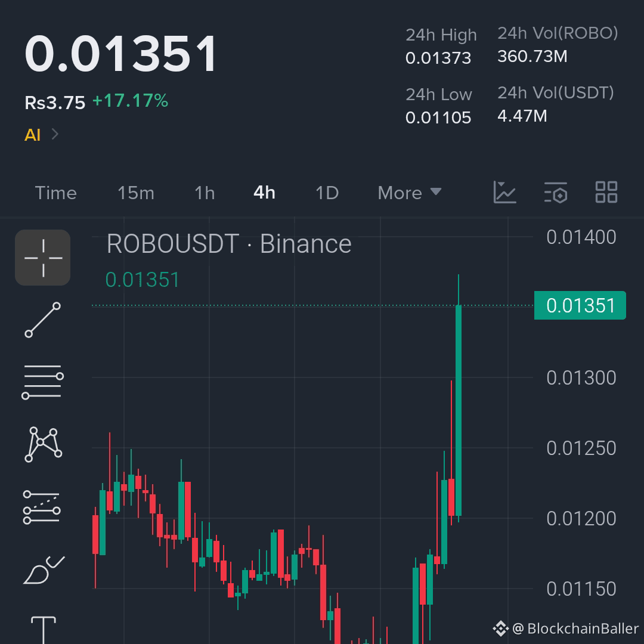644x644 pixels.
Task: Tap the 24h Low value 0.01105
Action: (438, 118)
